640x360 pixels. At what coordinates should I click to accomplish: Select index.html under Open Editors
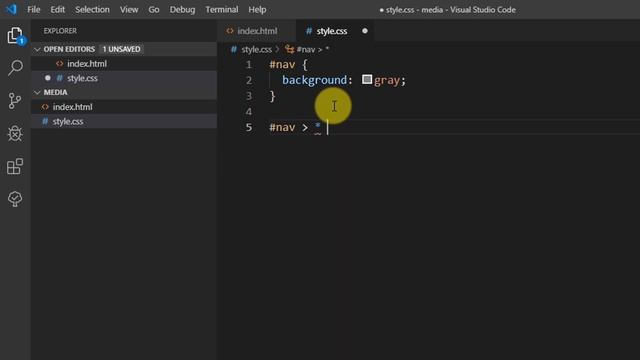click(124, 64)
